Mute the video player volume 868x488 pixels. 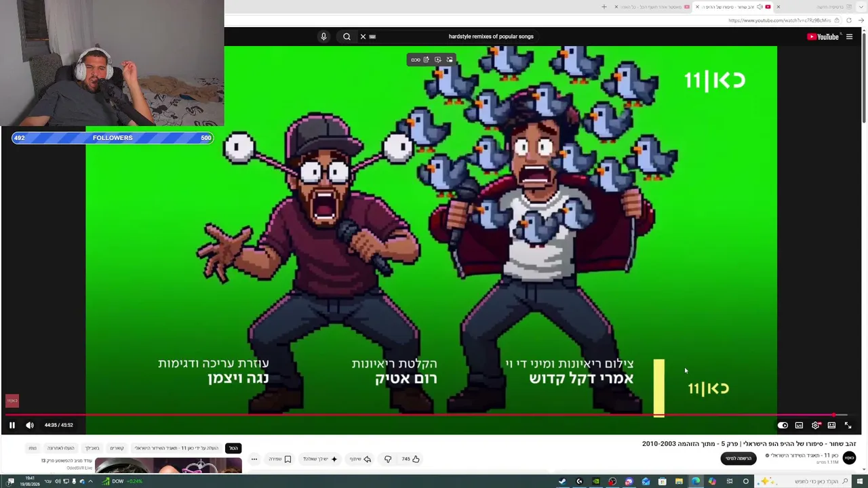(30, 425)
